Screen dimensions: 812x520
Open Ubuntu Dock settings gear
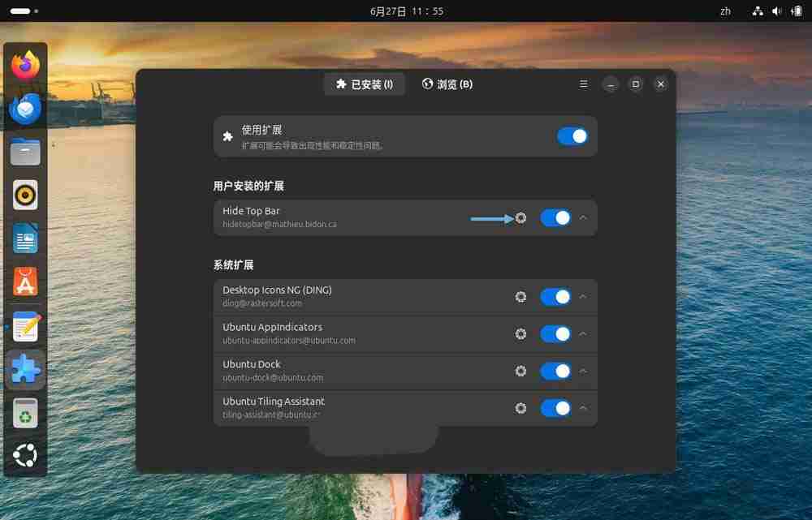520,372
